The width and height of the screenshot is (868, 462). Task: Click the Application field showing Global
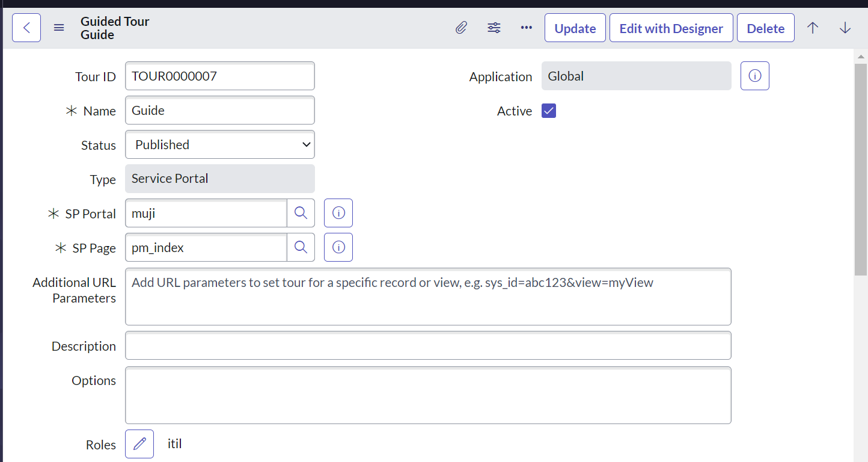coord(637,76)
